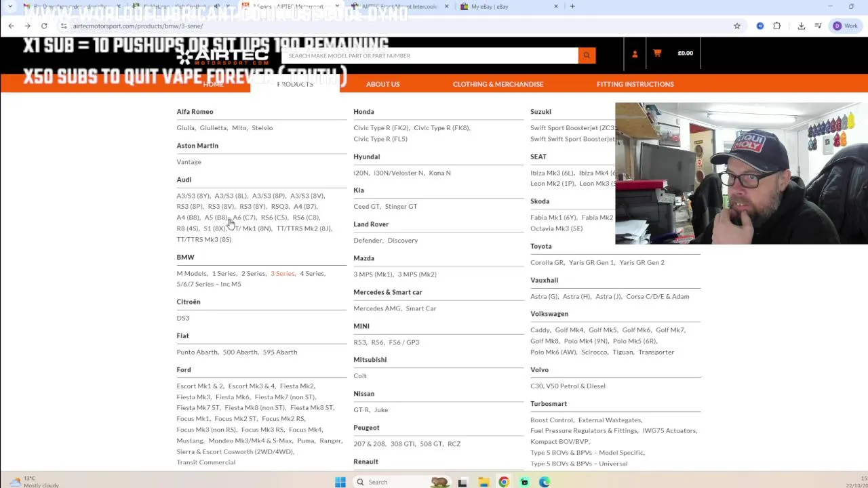Open the BMW 3 Series link
The width and height of the screenshot is (868, 488).
coord(282,273)
